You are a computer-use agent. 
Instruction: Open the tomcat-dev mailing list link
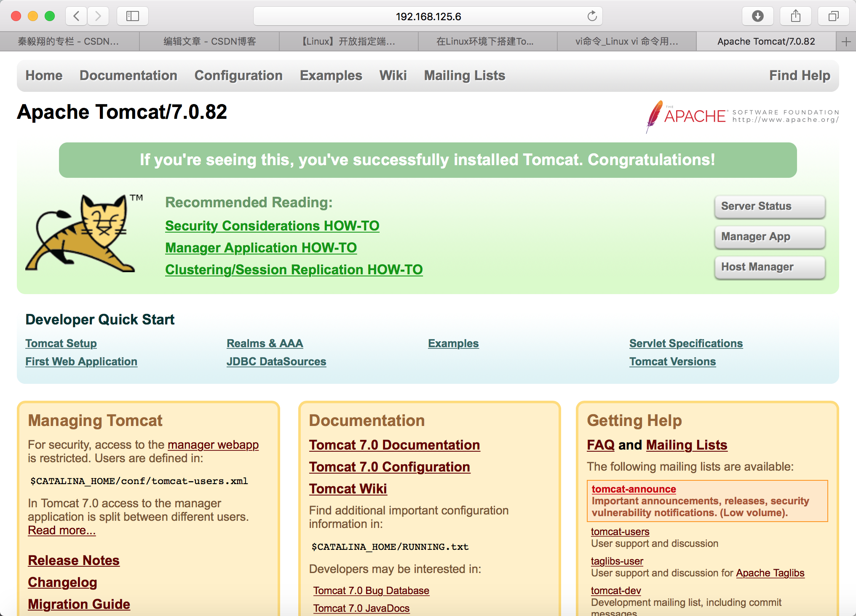click(616, 591)
